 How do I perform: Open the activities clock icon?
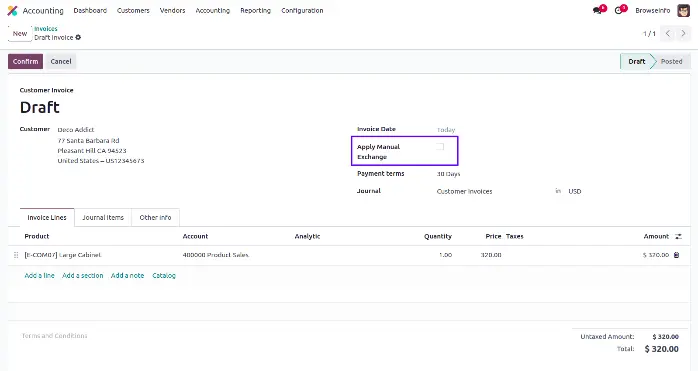click(618, 11)
